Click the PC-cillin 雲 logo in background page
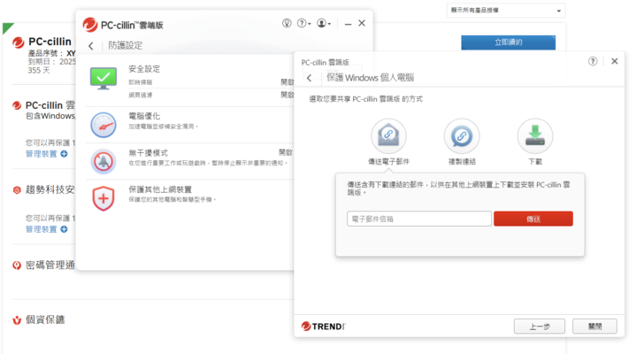 [x=17, y=105]
